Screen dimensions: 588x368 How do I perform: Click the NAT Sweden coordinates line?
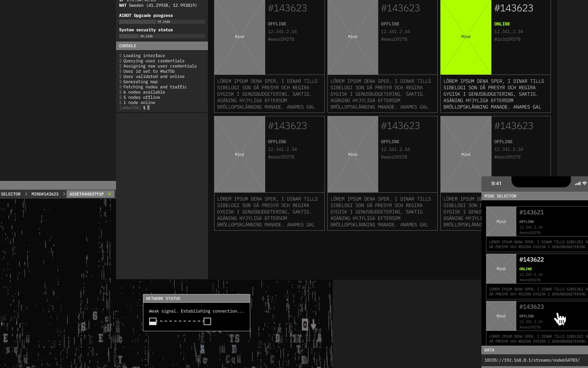[x=158, y=5]
